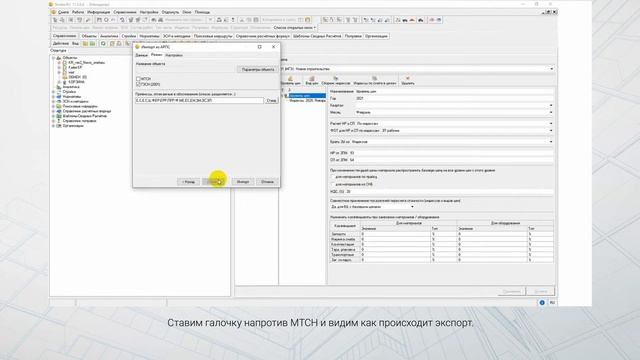Select Шаблоны Сводных Расчетов in structure tree
640x360 pixels.
pos(84,116)
